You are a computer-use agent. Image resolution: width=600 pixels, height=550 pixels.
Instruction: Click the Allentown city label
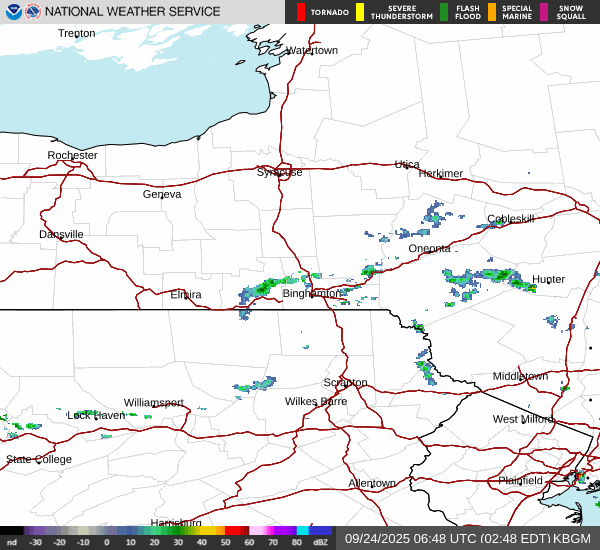pos(372,483)
